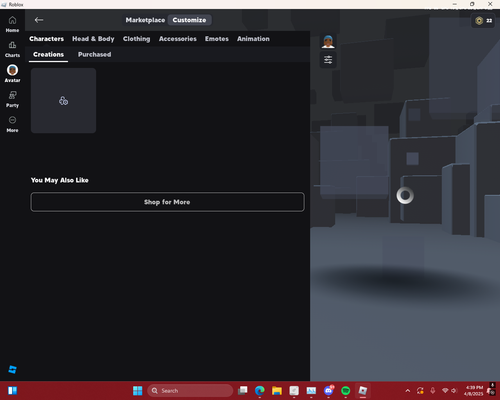Viewport: 500px width, 400px height.
Task: Open Party in the sidebar
Action: click(12, 99)
